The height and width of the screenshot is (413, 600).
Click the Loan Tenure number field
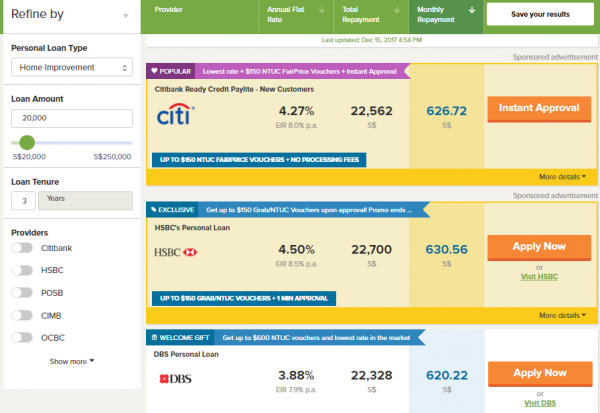tap(23, 201)
